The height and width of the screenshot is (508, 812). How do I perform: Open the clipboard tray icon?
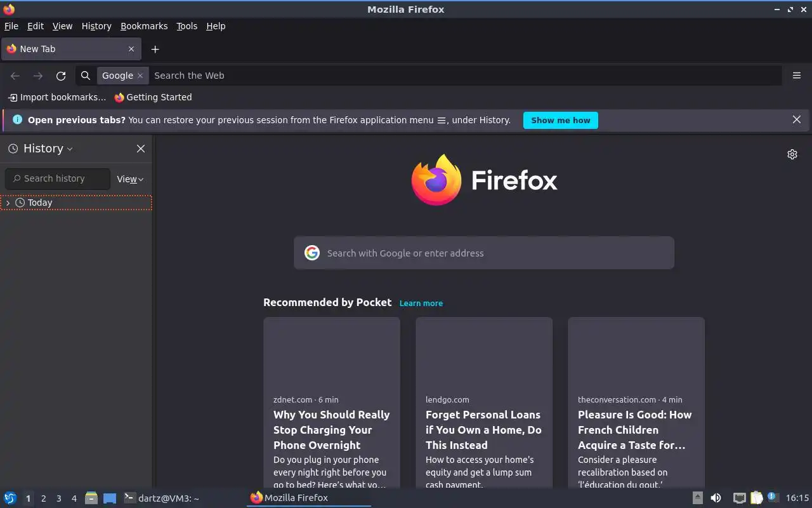click(756, 498)
